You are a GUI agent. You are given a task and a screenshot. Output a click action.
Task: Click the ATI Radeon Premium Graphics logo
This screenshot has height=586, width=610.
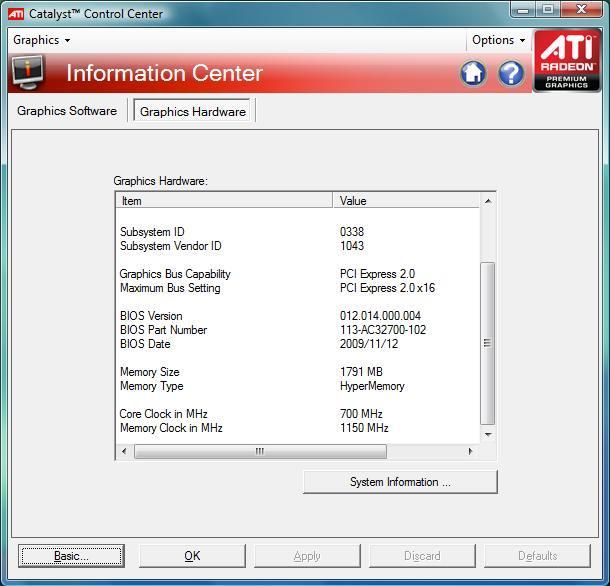click(x=566, y=61)
